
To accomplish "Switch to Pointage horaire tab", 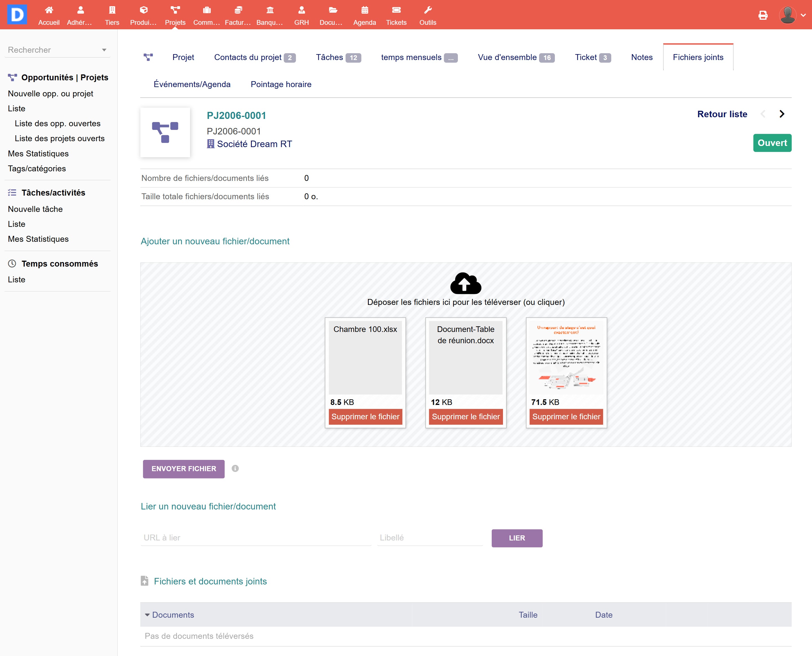I will (x=281, y=84).
